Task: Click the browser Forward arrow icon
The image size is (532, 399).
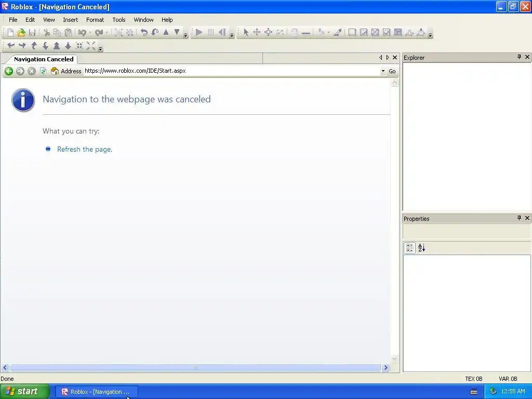Action: tap(20, 71)
